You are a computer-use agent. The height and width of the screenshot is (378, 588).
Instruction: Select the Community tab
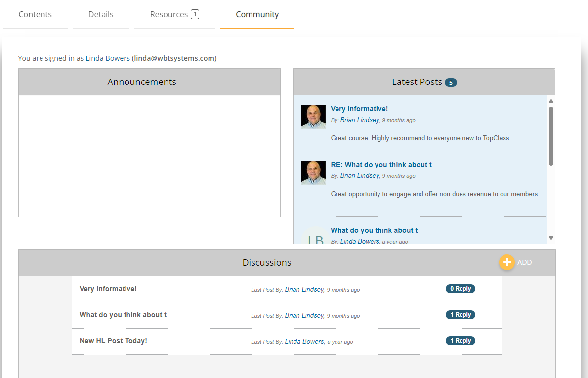point(257,14)
